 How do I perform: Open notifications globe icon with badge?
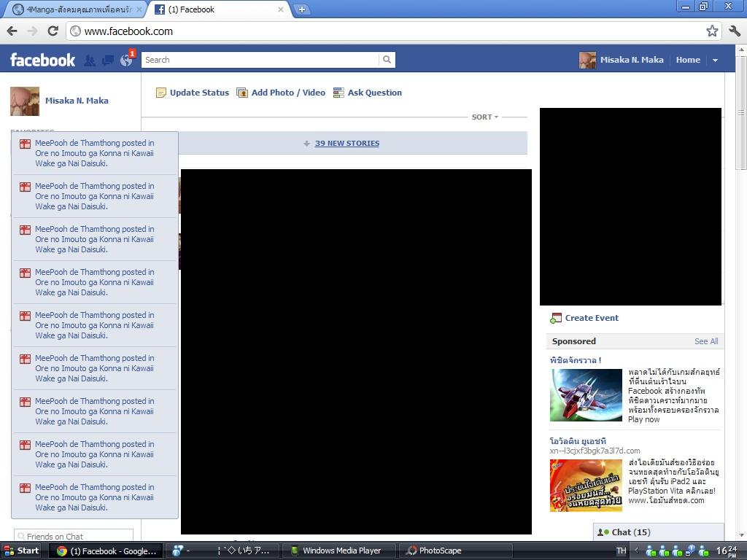pyautogui.click(x=127, y=61)
